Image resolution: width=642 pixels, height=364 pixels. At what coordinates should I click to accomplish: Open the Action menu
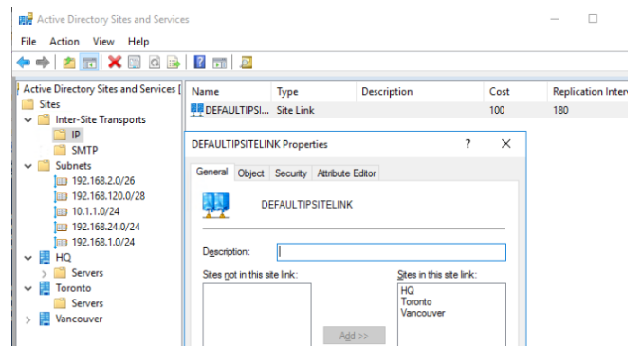(x=64, y=42)
